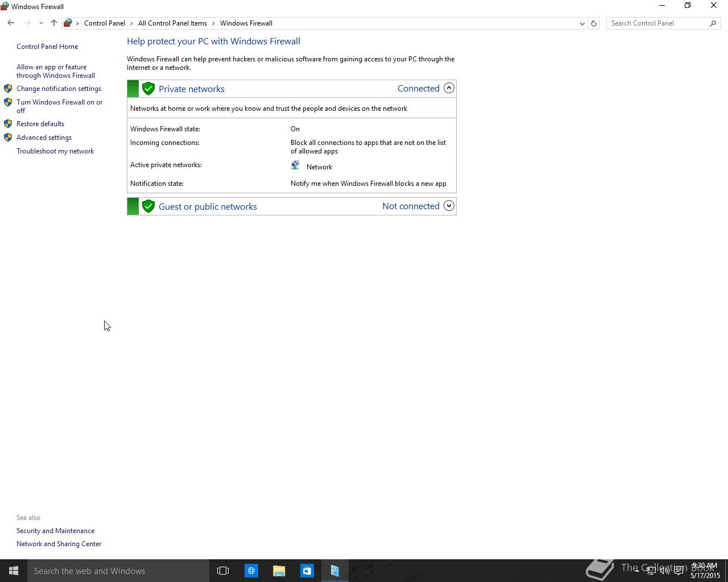Screen dimensions: 728x582
Task: Click the network tray icon
Action: (651, 571)
